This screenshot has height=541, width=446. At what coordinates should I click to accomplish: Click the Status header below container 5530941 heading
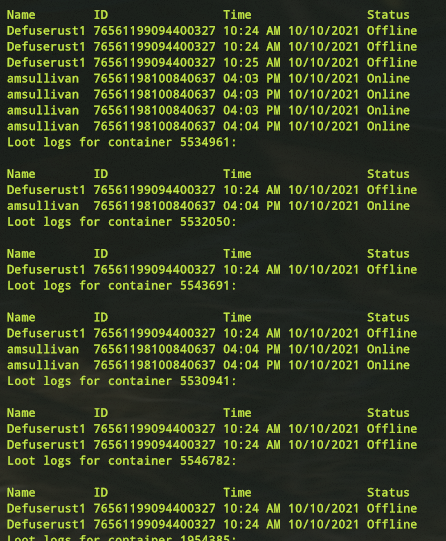coord(388,413)
